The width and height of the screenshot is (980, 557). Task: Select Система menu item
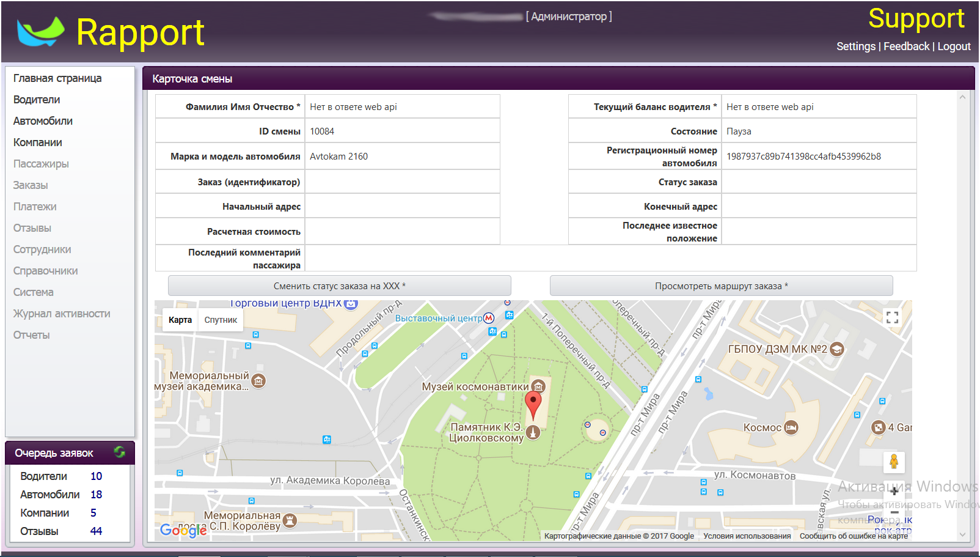tap(34, 292)
